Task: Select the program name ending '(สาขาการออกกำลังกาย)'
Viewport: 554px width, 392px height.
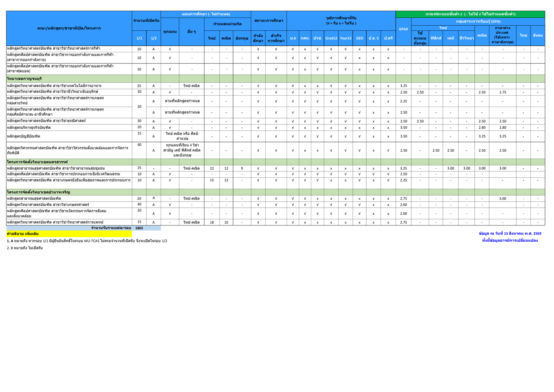Action: pos(60,57)
